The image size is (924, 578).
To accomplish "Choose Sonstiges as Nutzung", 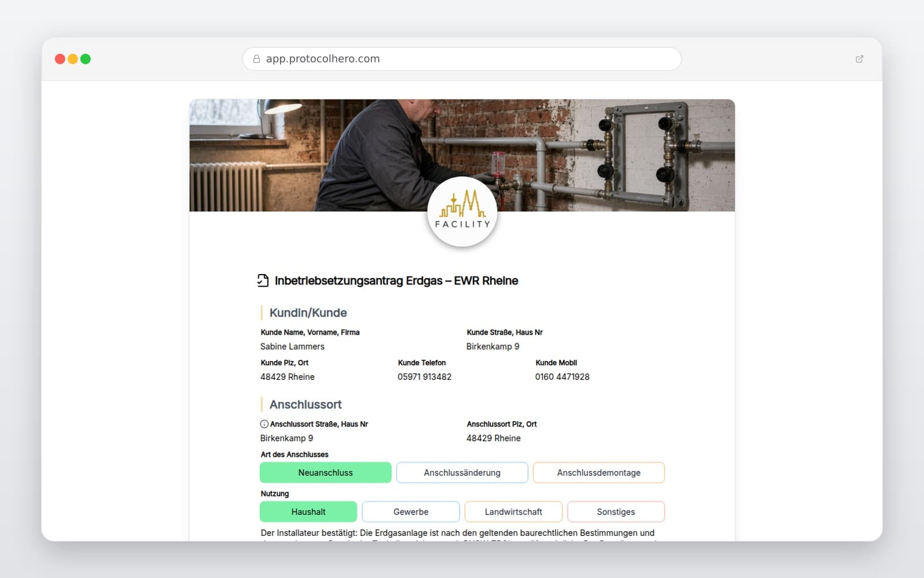I will (x=616, y=512).
